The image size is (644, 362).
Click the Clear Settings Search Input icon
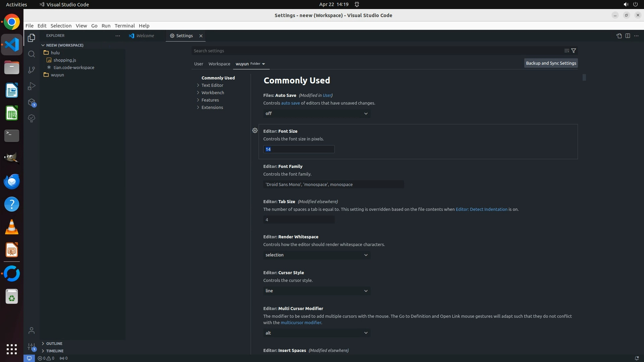tap(567, 51)
